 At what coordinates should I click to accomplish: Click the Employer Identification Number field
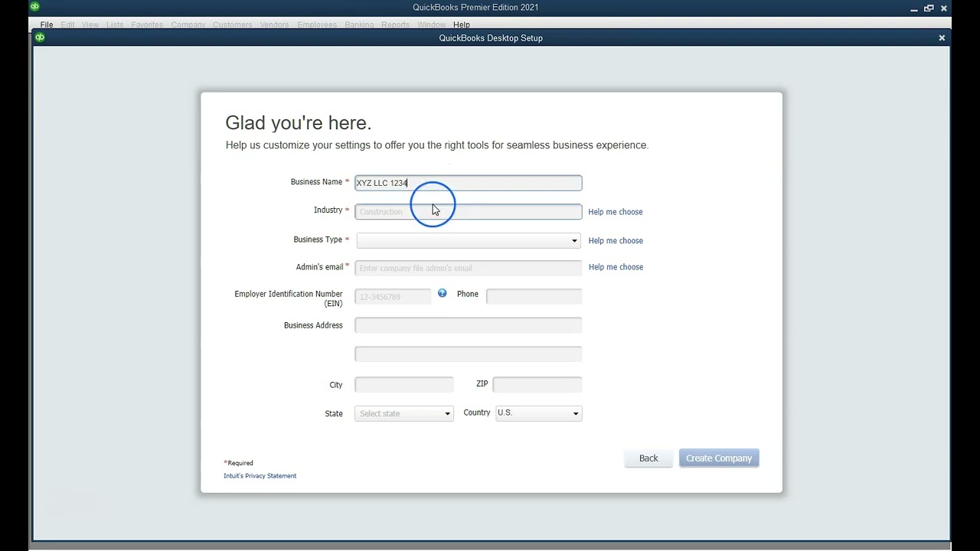[x=393, y=296]
